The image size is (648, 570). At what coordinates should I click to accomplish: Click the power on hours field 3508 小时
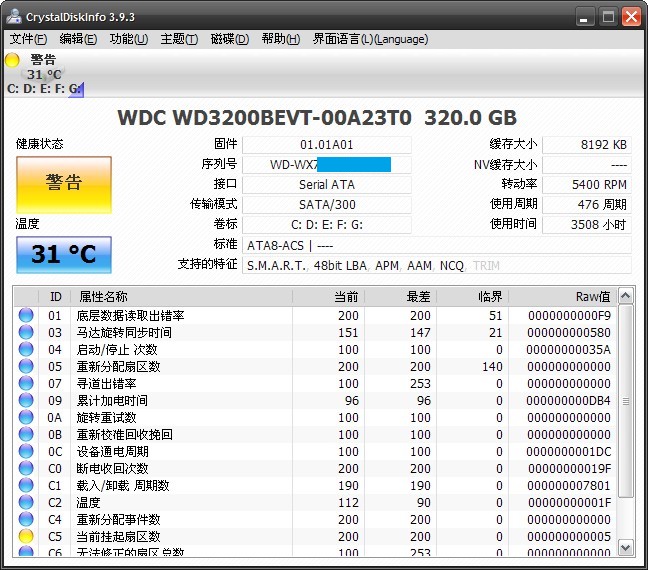[587, 225]
